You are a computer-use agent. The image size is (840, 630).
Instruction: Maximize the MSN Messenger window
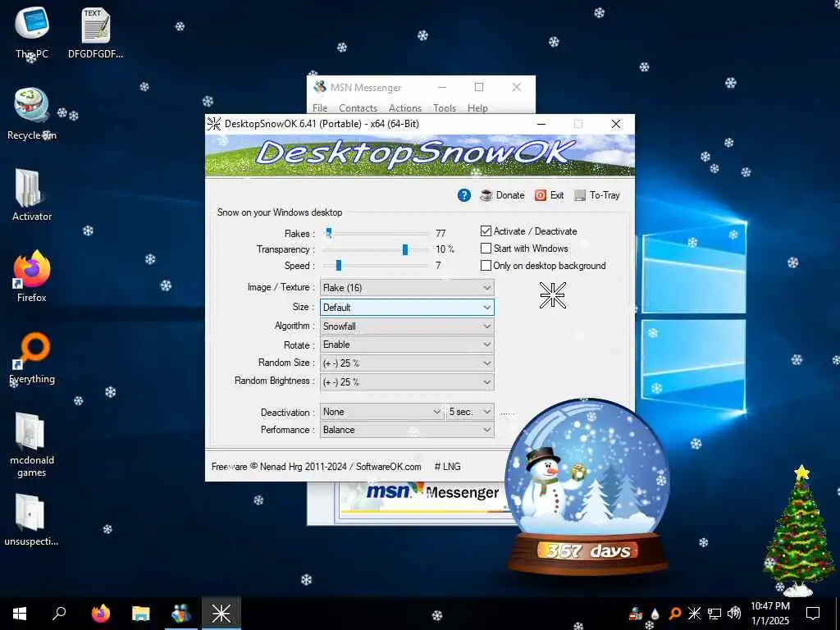click(x=479, y=87)
